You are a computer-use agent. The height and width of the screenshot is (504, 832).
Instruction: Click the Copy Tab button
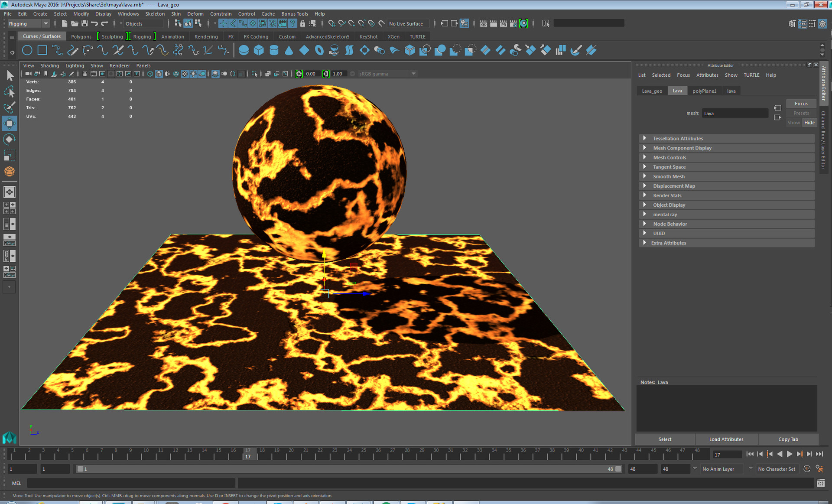[788, 439]
